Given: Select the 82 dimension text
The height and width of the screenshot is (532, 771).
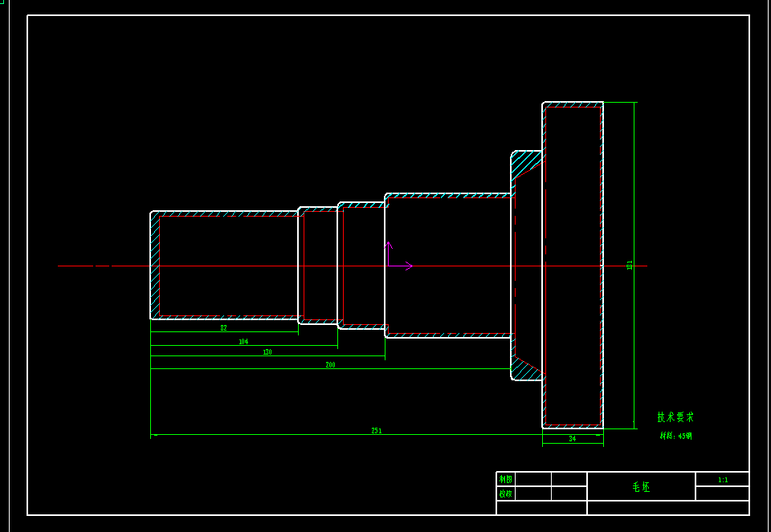Looking at the screenshot, I should (224, 328).
